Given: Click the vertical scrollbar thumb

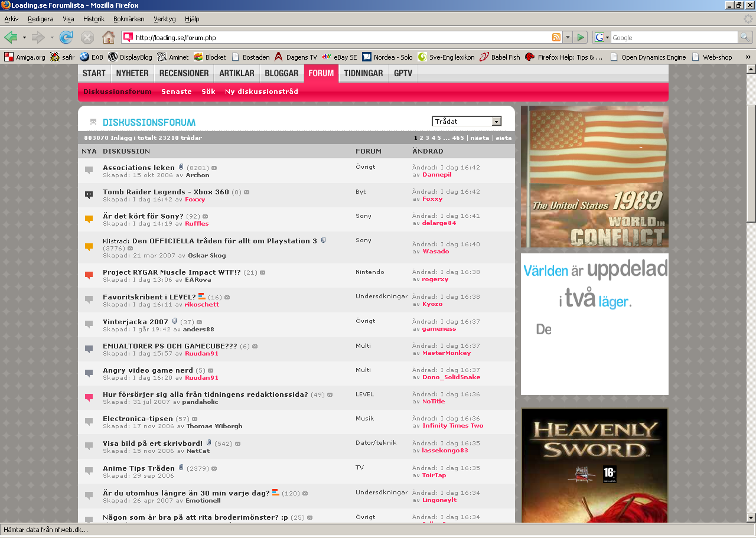Looking at the screenshot, I should (751, 164).
